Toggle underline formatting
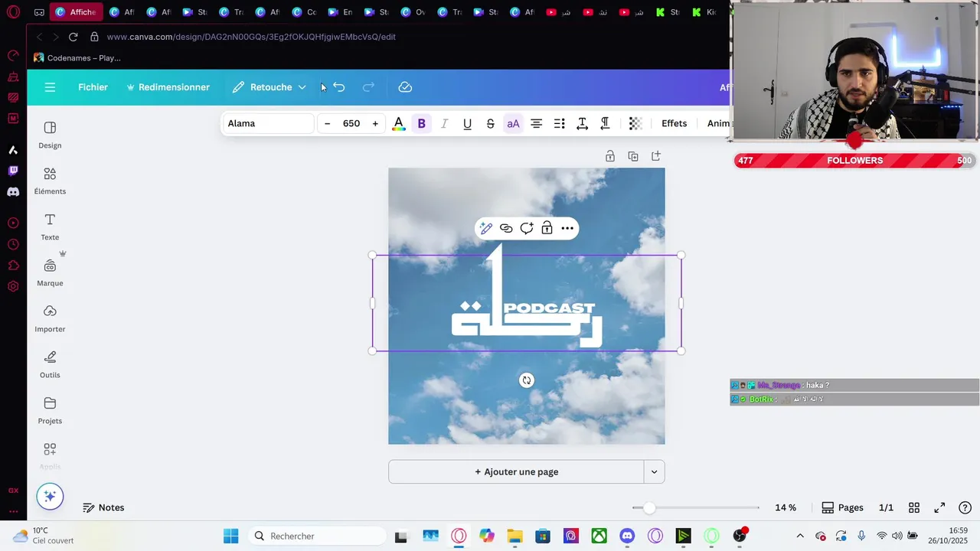This screenshot has width=980, height=551. (467, 123)
